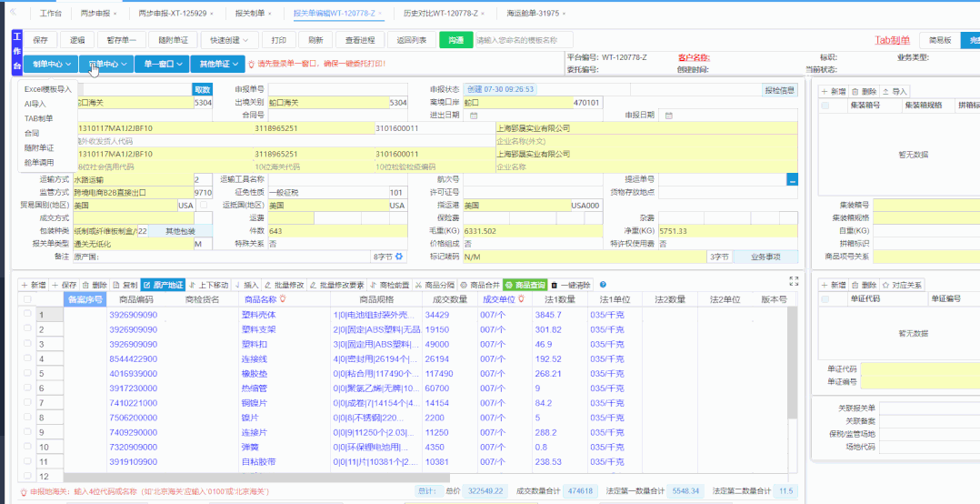Image resolution: width=980 pixels, height=504 pixels.
Task: Collapse sidebar with double chevron icon
Action: click(14, 12)
